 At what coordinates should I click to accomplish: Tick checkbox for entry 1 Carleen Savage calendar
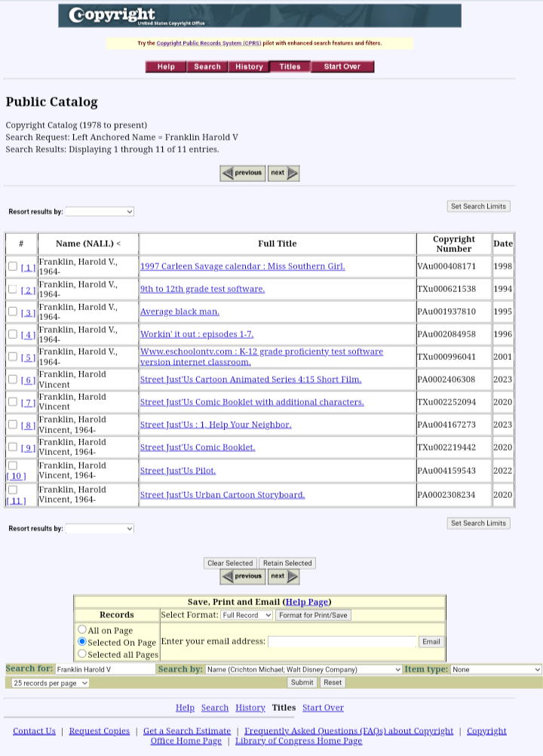[x=13, y=266]
